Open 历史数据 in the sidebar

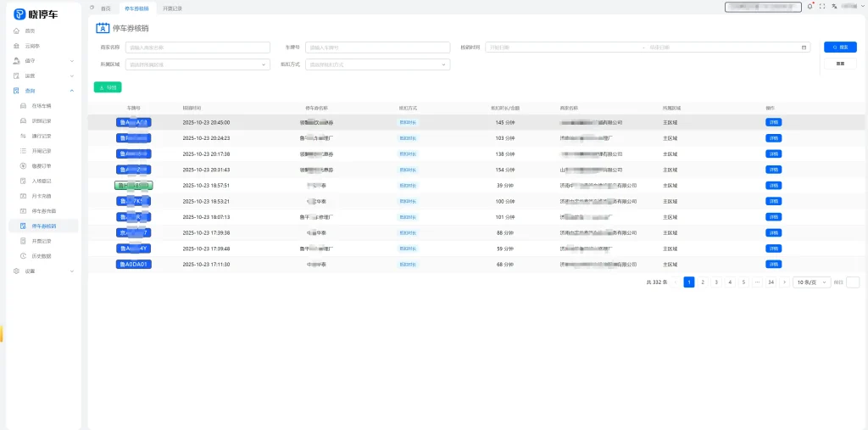[42, 256]
